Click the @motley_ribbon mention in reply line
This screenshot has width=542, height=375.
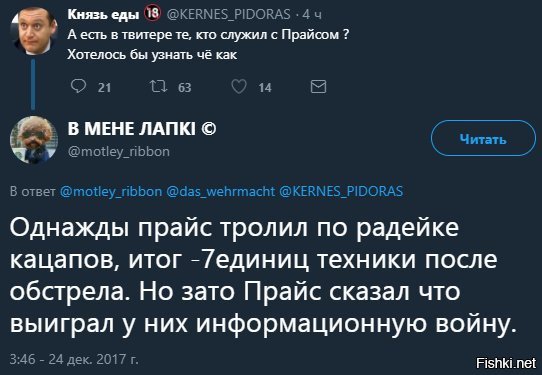tap(111, 191)
